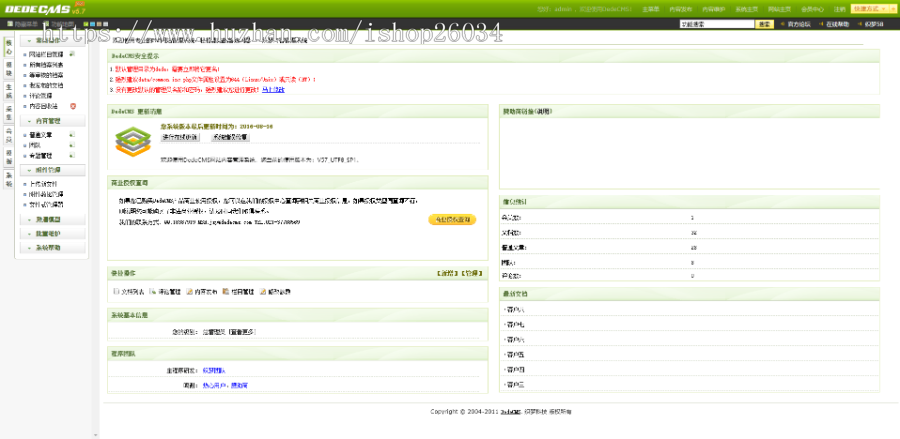Image resolution: width=900 pixels, height=439 pixels.
Task: Click the 马上修改 link in the security notice
Action: point(273,90)
